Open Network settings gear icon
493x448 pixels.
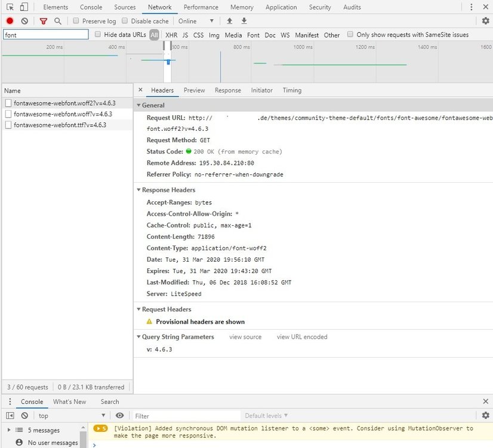(485, 21)
